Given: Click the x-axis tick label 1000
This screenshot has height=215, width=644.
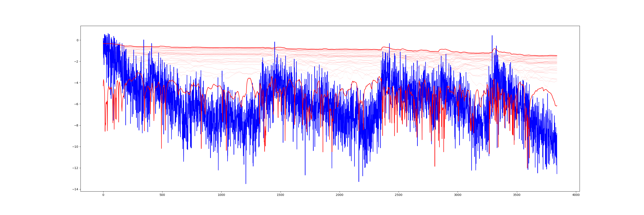Looking at the screenshot, I should [x=221, y=195].
